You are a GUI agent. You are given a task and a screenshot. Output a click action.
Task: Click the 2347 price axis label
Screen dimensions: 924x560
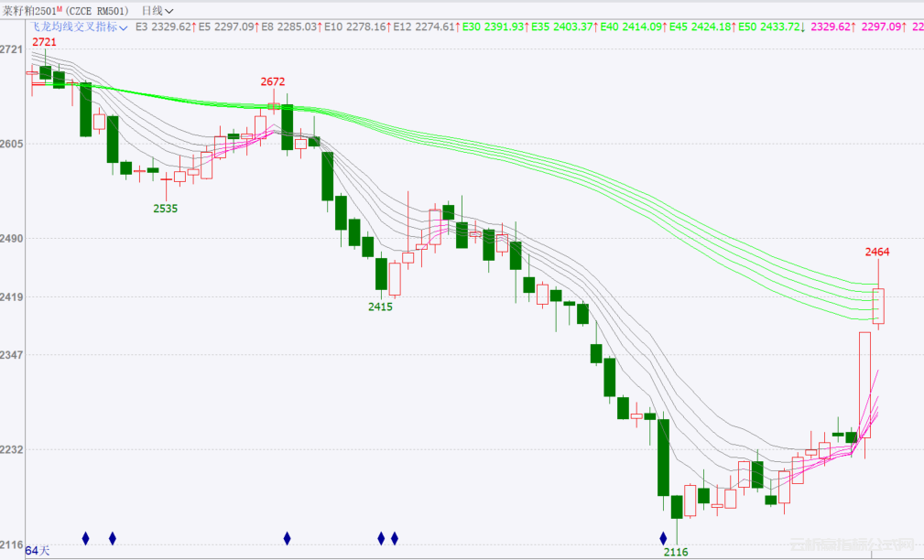(x=12, y=355)
